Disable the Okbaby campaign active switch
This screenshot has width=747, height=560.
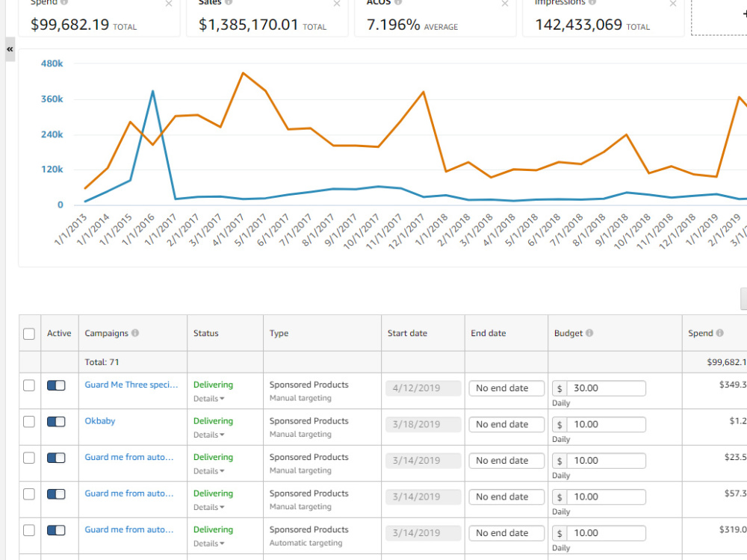pyautogui.click(x=56, y=421)
